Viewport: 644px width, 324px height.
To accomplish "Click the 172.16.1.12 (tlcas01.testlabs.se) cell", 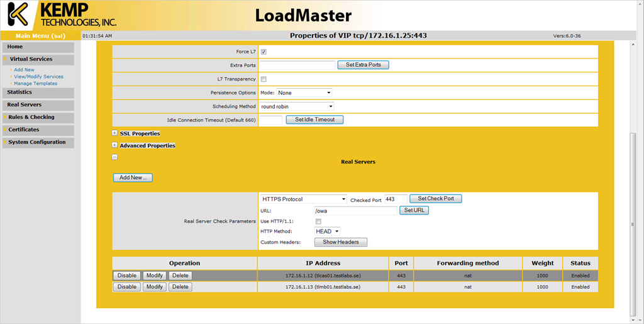I will tap(323, 276).
